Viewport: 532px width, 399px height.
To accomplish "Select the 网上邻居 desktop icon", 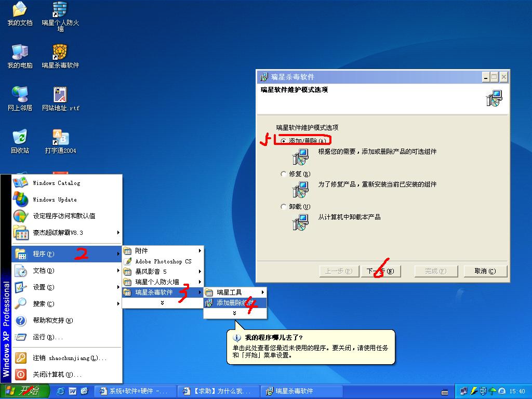I will (20, 99).
